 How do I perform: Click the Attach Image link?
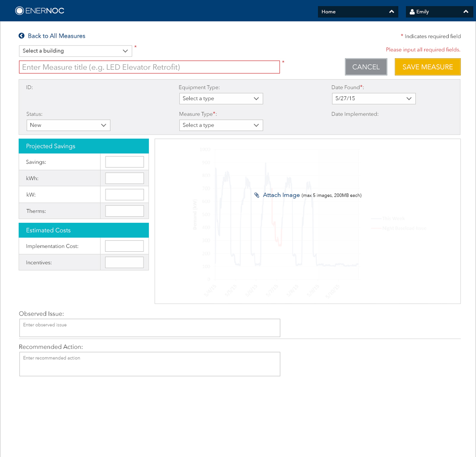(281, 195)
